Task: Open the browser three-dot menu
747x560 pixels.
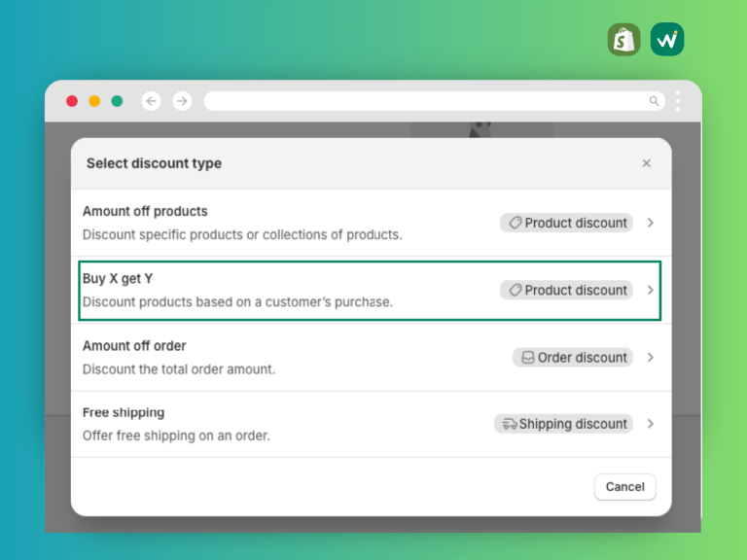Action: [677, 101]
